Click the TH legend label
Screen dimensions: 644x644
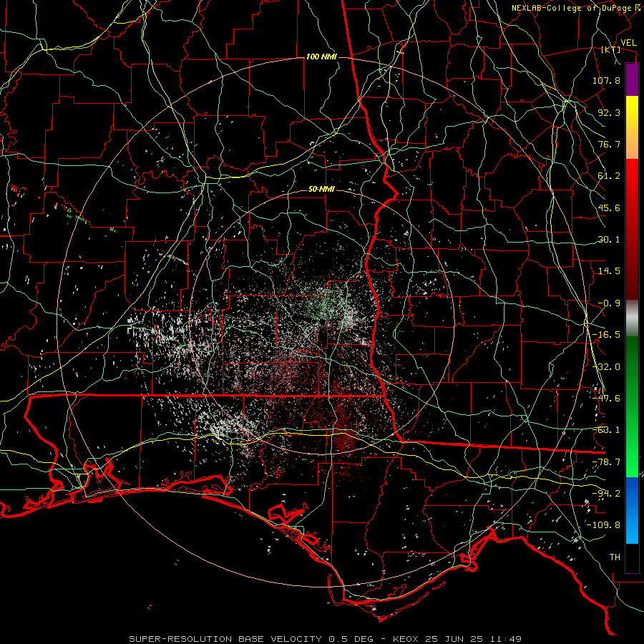(x=615, y=557)
